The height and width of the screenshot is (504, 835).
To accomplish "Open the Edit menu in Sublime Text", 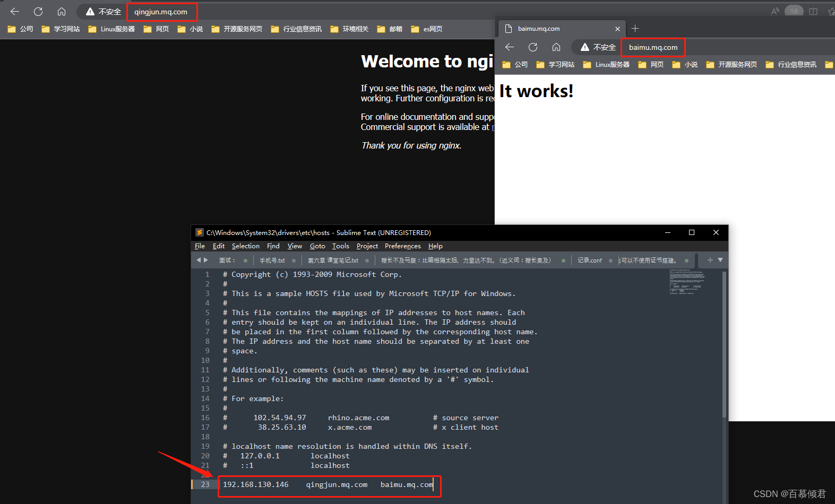I will 219,246.
